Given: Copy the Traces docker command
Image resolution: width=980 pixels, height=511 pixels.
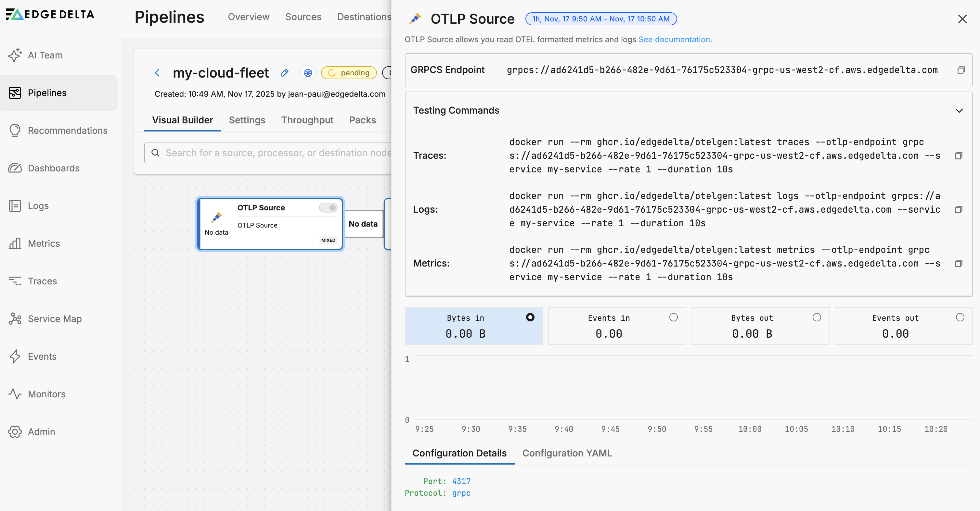Looking at the screenshot, I should 958,156.
